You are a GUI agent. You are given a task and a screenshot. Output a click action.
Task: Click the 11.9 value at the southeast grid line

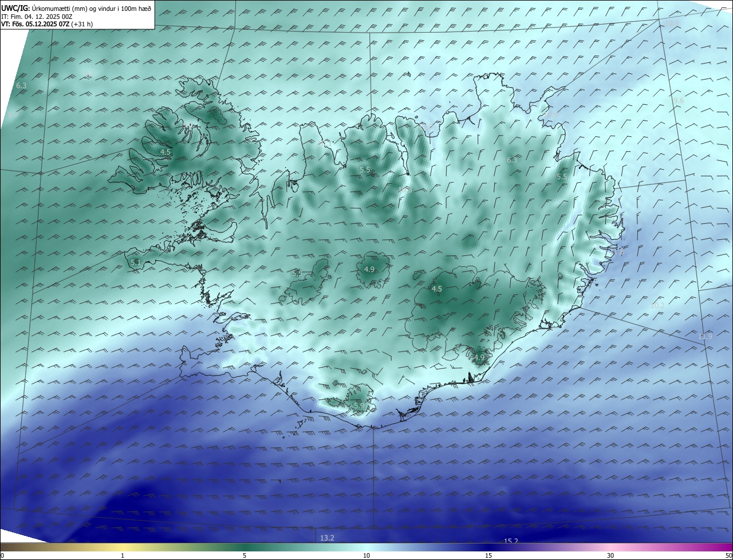pos(706,336)
